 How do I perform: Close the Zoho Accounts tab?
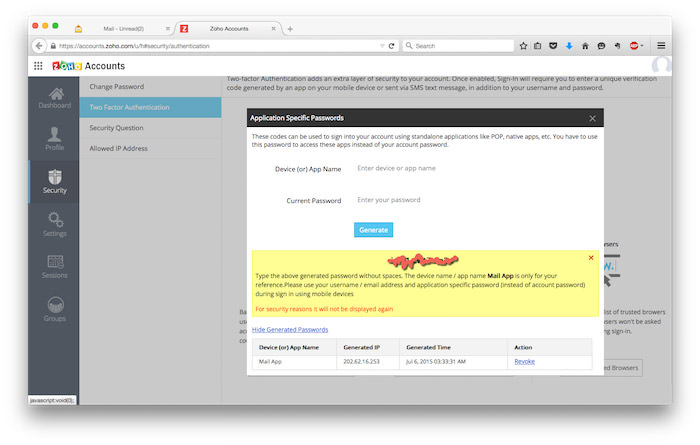point(274,29)
